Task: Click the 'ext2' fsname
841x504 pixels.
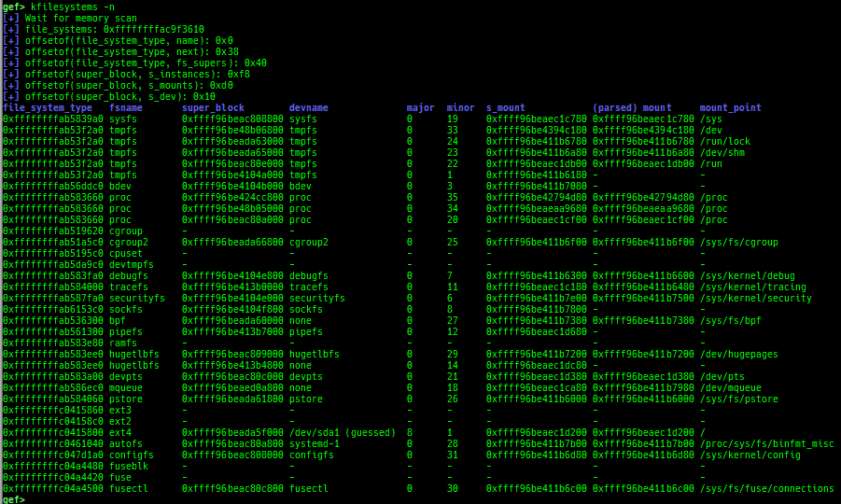Action: (x=120, y=422)
